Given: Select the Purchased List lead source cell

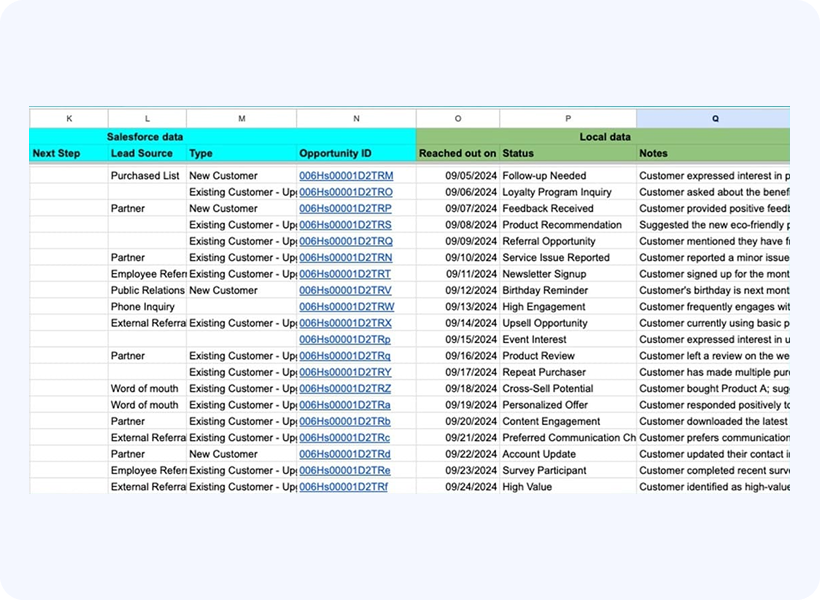Looking at the screenshot, I should pos(146,176).
